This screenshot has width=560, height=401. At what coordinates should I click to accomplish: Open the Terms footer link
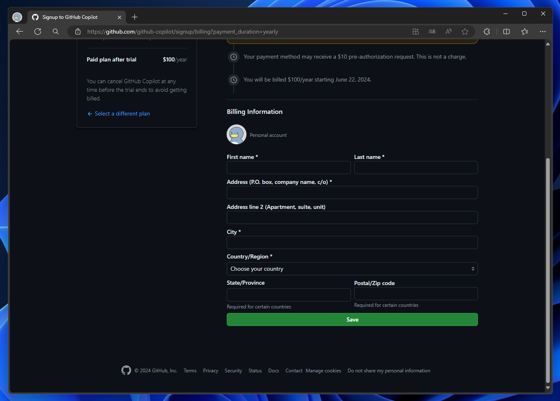pos(190,371)
